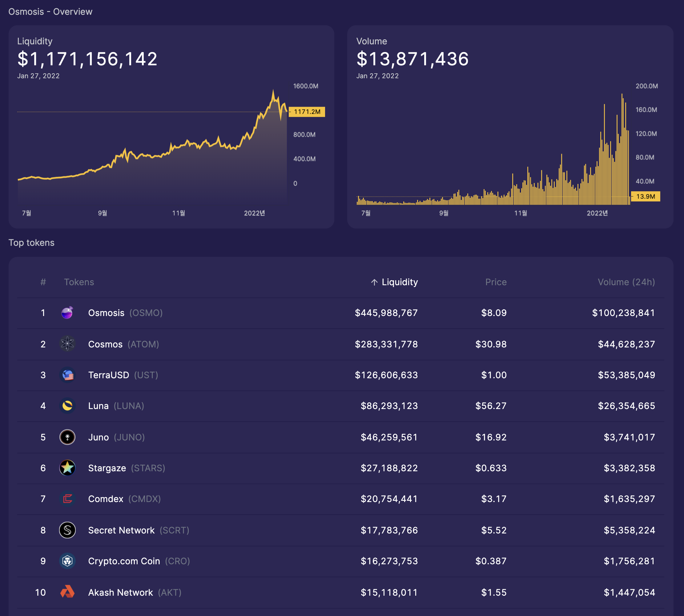Click the Osmosis (OSMO) token icon
Image resolution: width=684 pixels, height=616 pixels.
(67, 313)
